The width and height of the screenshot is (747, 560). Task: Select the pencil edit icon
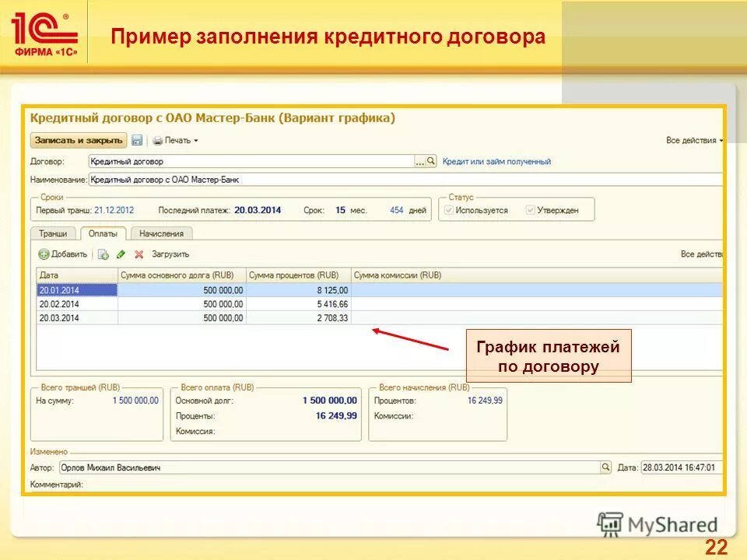(x=121, y=254)
